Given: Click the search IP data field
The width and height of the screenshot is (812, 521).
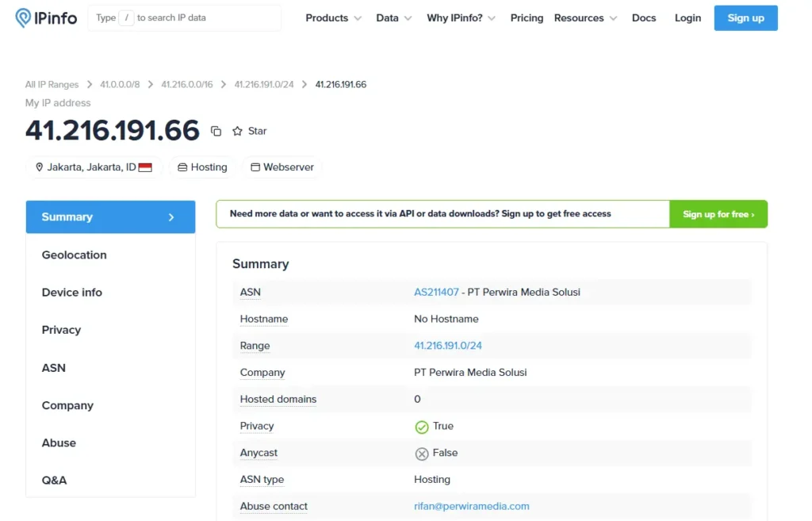Looking at the screenshot, I should point(184,17).
